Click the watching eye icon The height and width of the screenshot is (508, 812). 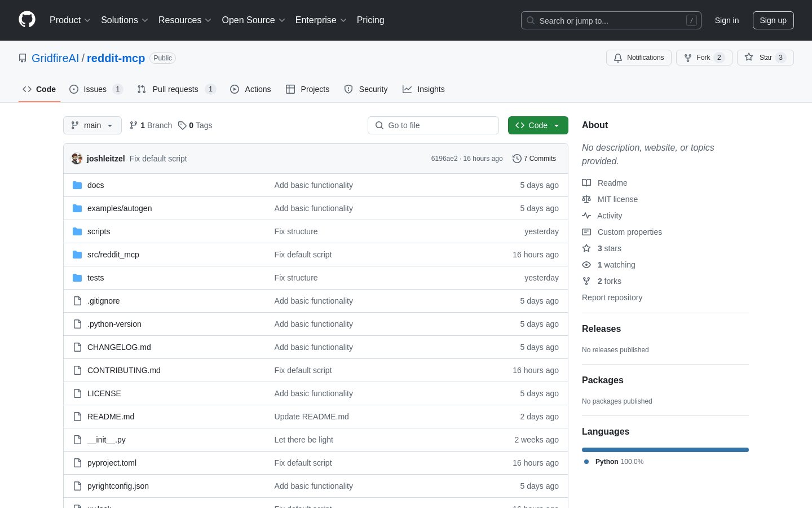point(586,265)
